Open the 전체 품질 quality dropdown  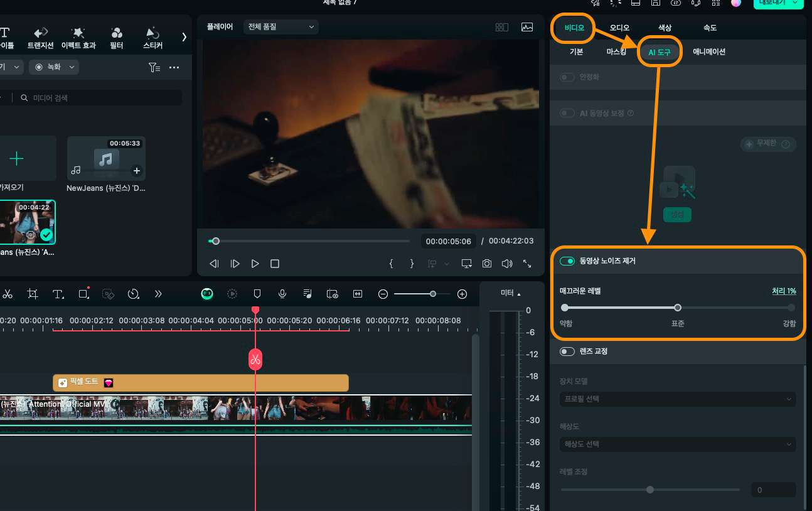[280, 27]
